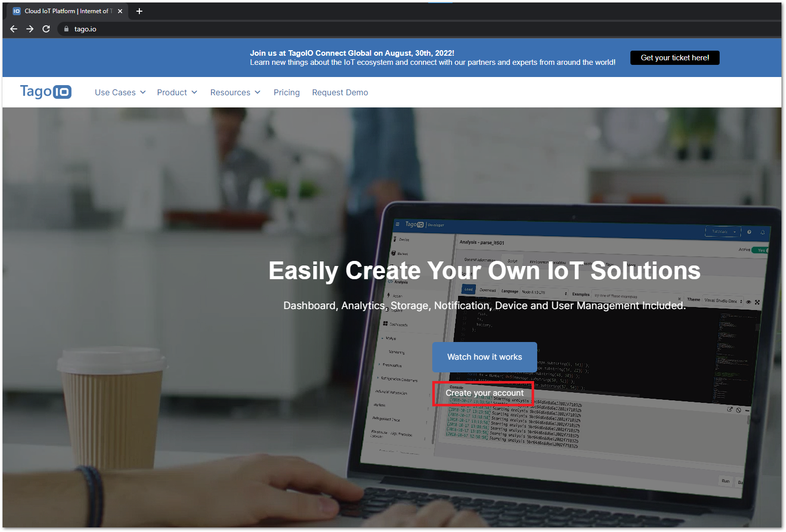Close the Cloud IoT Platform tab
Viewport: 786px width, 532px height.
(120, 11)
